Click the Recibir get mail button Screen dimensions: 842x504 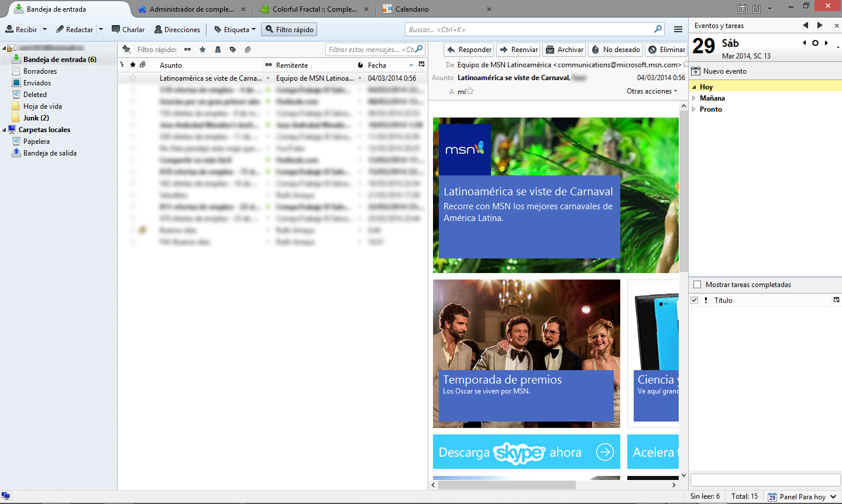(x=21, y=29)
